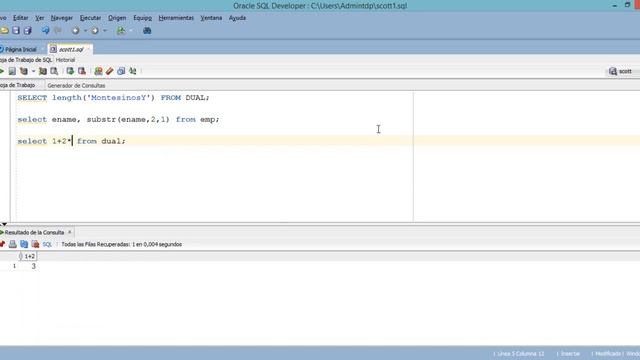The image size is (640, 360).
Task: Select the scott1.sql editor tab
Action: pos(71,49)
